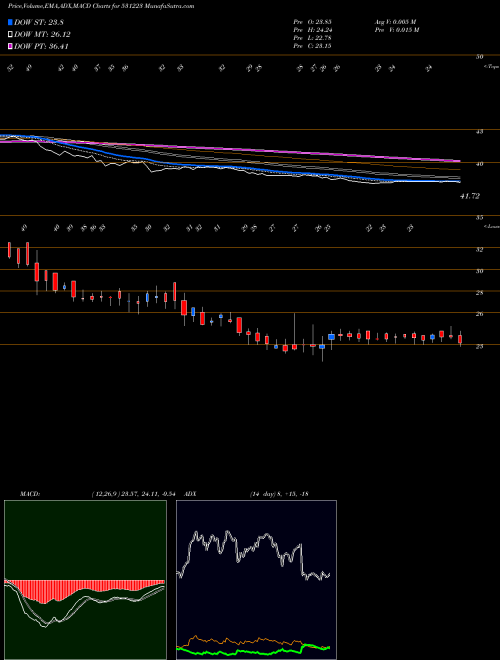Click the tall-wick candlestick reaching 26
Viewport: 500px width, 660px height.
coord(295,333)
